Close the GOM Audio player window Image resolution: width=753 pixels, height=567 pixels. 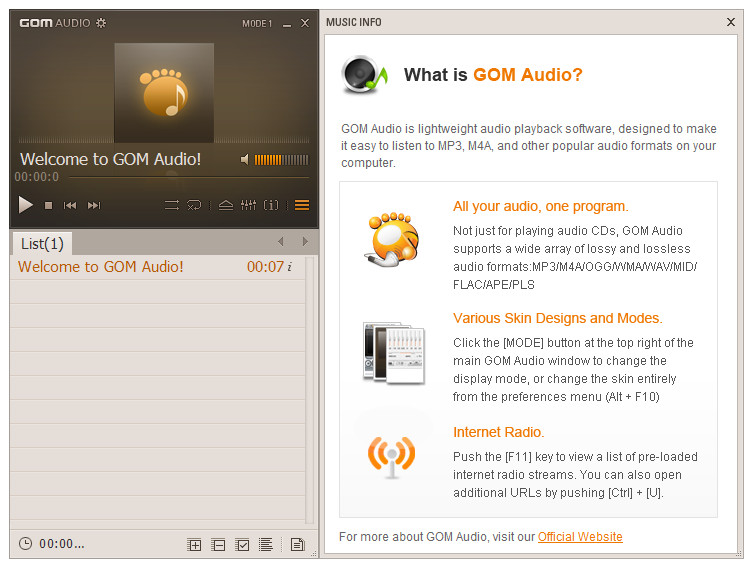pos(305,23)
